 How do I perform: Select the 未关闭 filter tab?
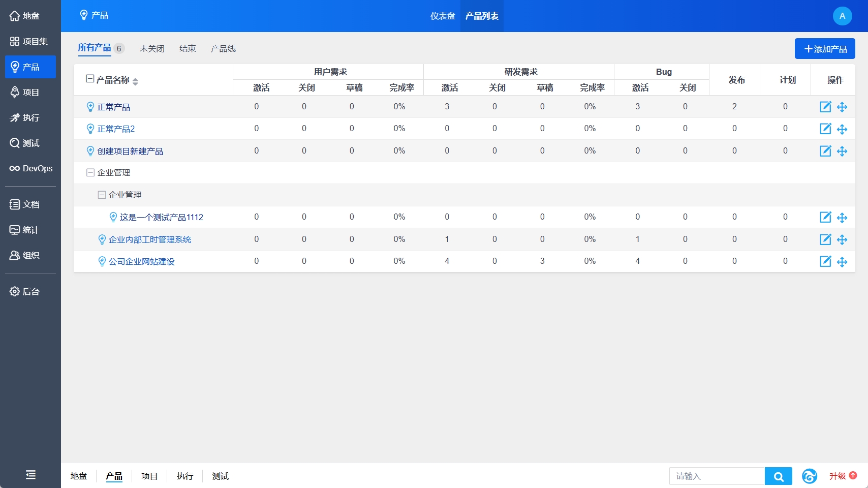pyautogui.click(x=152, y=48)
